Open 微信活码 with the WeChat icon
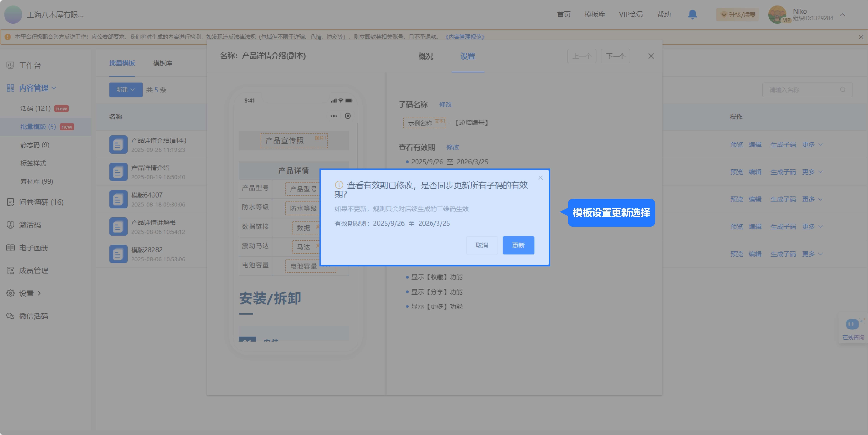This screenshot has height=435, width=868. tap(10, 316)
